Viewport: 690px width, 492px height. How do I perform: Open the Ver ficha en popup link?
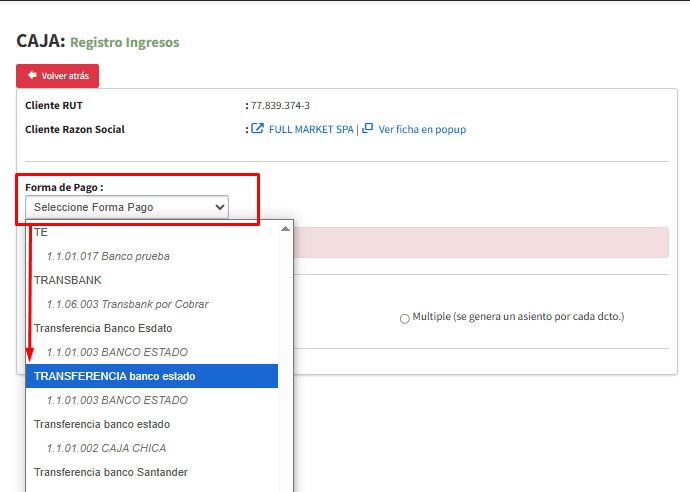(x=422, y=129)
